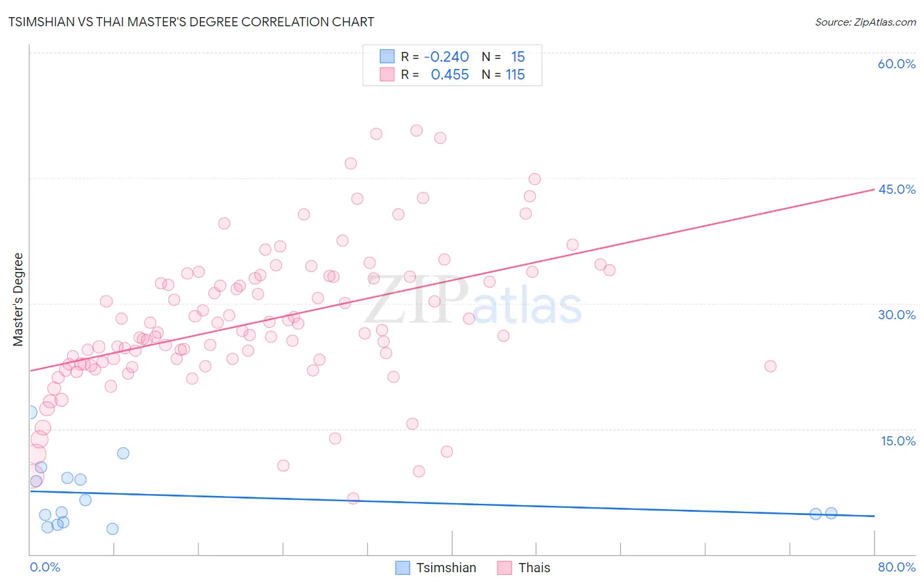Click the 45.0% axis tick label
Image resolution: width=924 pixels, height=586 pixels.
click(896, 189)
